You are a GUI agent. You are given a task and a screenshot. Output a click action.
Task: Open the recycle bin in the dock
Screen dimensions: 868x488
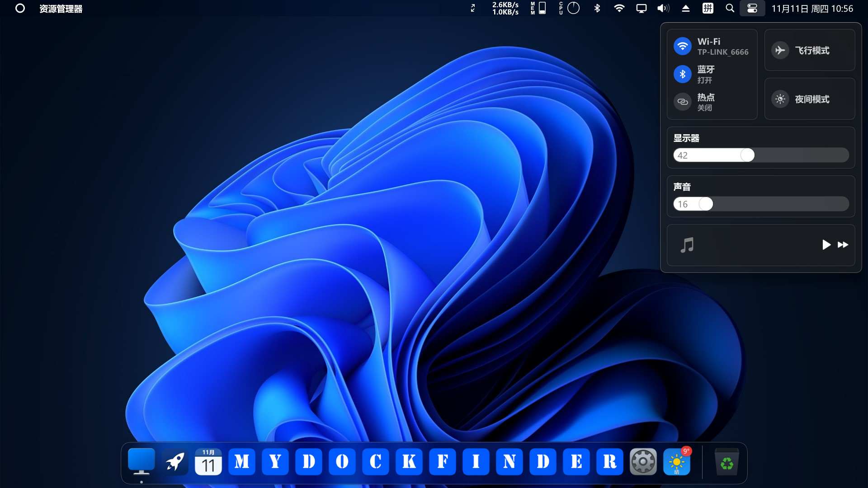click(x=726, y=461)
